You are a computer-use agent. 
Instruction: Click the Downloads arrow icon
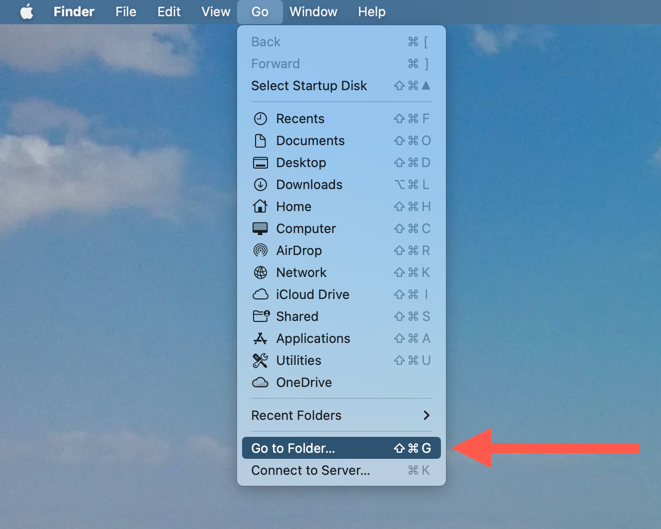point(260,185)
